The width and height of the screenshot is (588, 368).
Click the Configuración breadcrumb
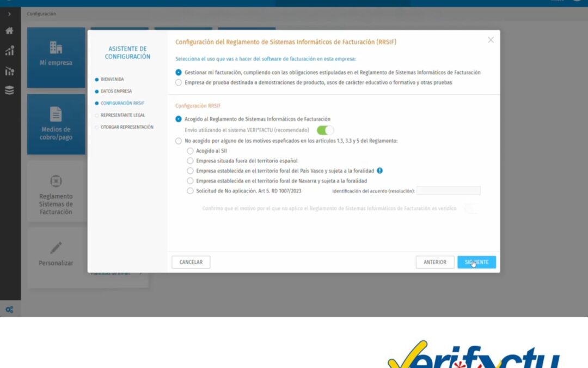(41, 14)
